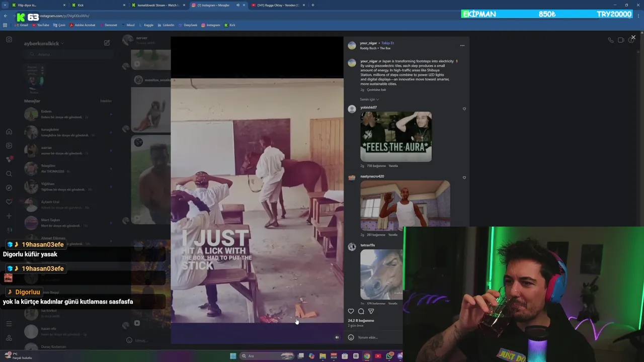Open the Yiğithan conversation
The image size is (644, 362).
click(x=68, y=187)
